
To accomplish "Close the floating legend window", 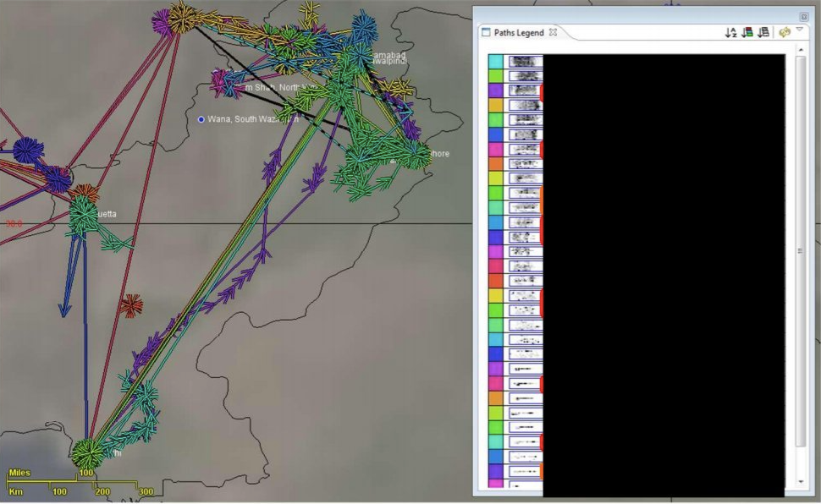I will click(x=803, y=16).
